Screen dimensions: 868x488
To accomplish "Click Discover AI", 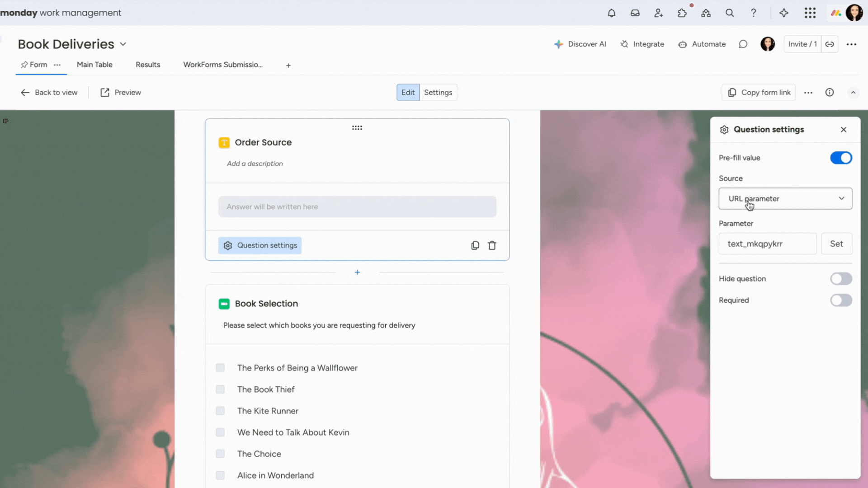I will pyautogui.click(x=580, y=44).
